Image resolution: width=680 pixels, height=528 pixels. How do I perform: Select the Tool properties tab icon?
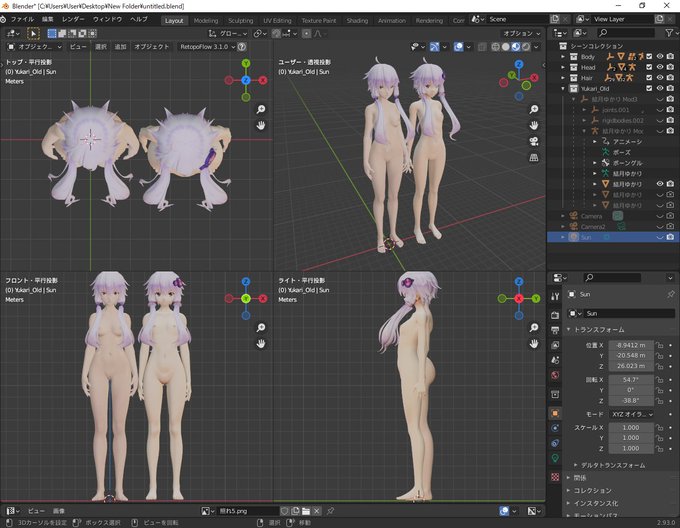point(555,296)
